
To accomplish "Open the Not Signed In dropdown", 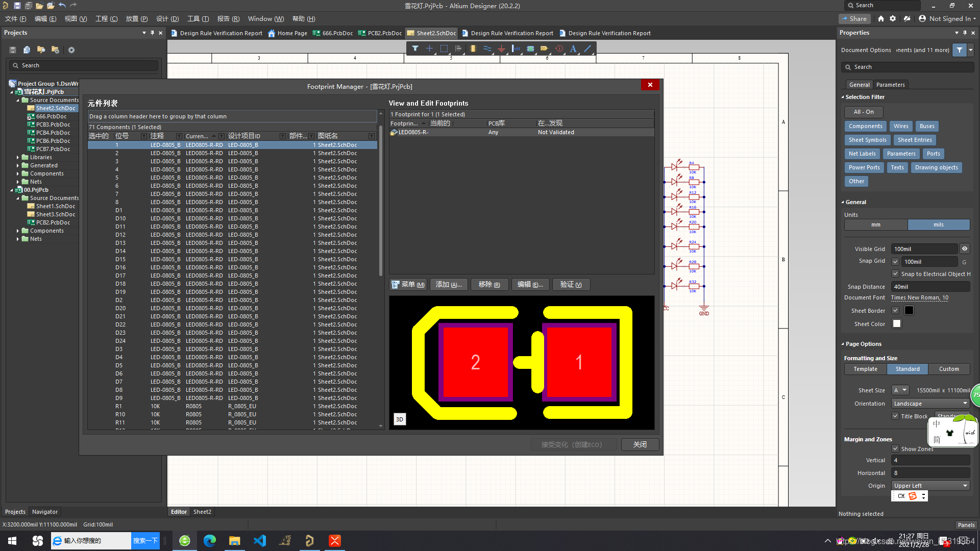I will [x=947, y=18].
